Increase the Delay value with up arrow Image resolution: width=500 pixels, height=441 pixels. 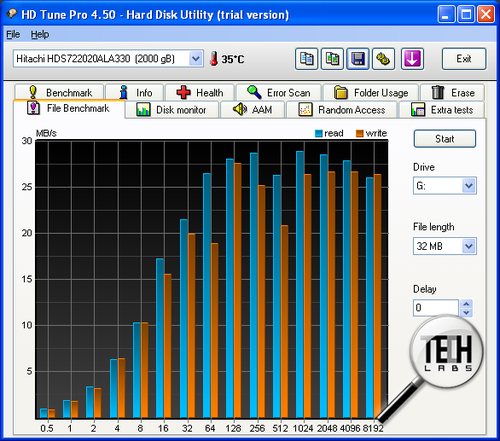(x=466, y=304)
